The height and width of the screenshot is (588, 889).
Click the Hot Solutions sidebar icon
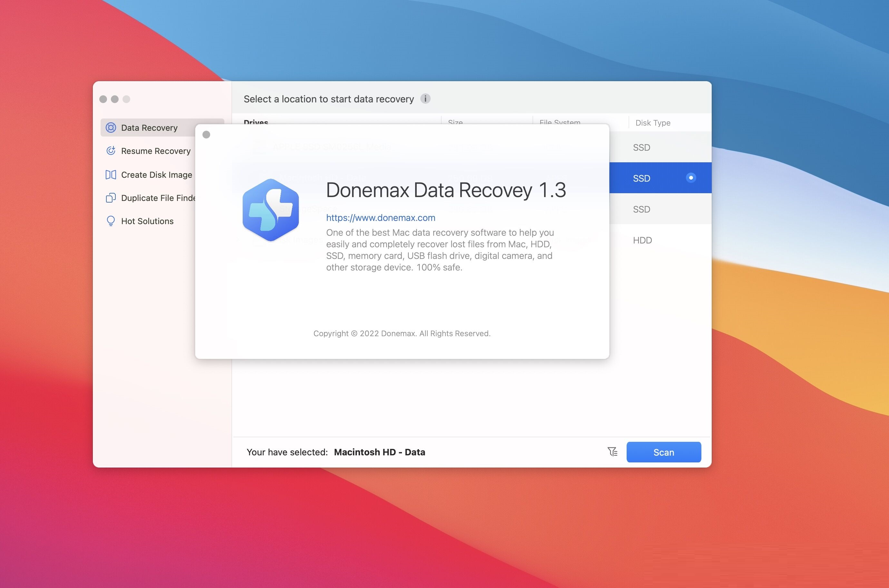click(x=110, y=221)
